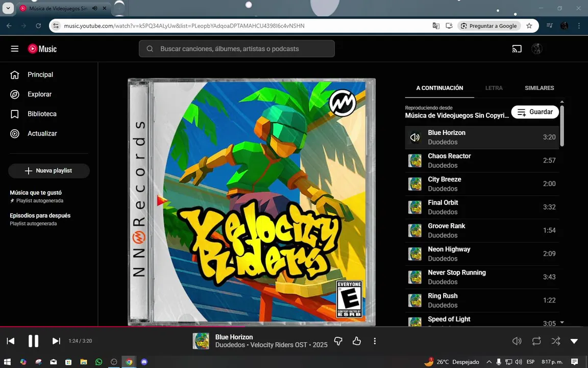The image size is (588, 368).
Task: Open the tab search dropdown
Action: [8, 8]
